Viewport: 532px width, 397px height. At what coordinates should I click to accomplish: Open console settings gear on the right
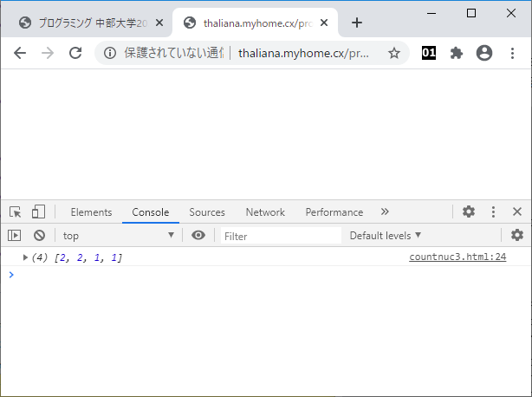(x=517, y=235)
